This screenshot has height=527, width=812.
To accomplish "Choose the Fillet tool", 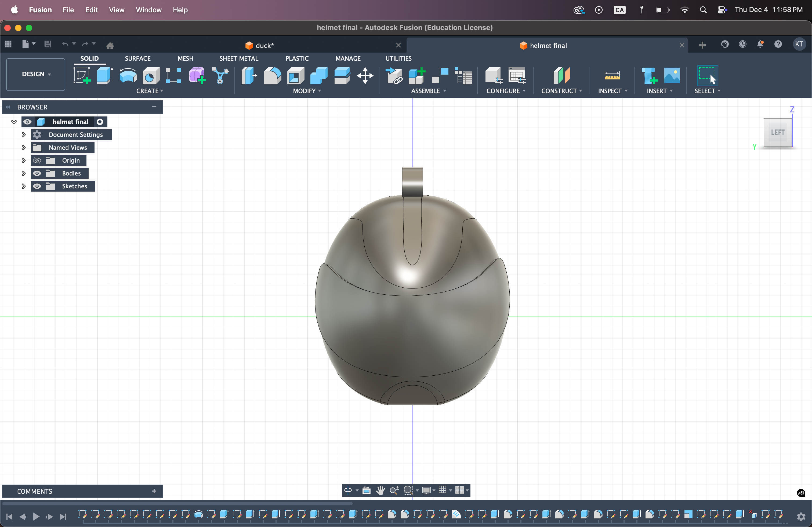I will point(272,75).
